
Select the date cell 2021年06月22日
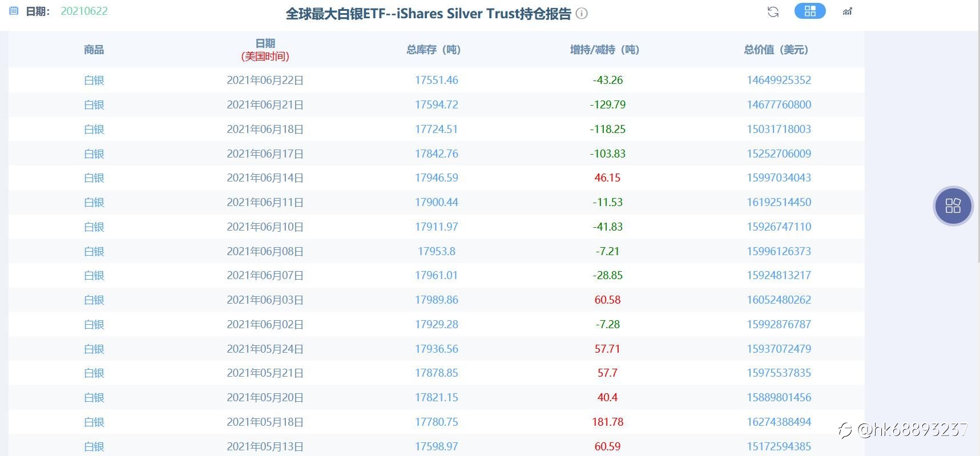pos(265,80)
